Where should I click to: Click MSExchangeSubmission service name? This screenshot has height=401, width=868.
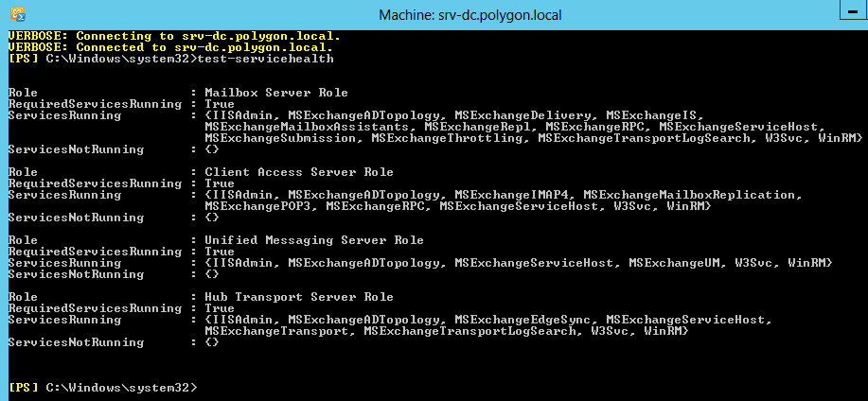click(x=280, y=138)
